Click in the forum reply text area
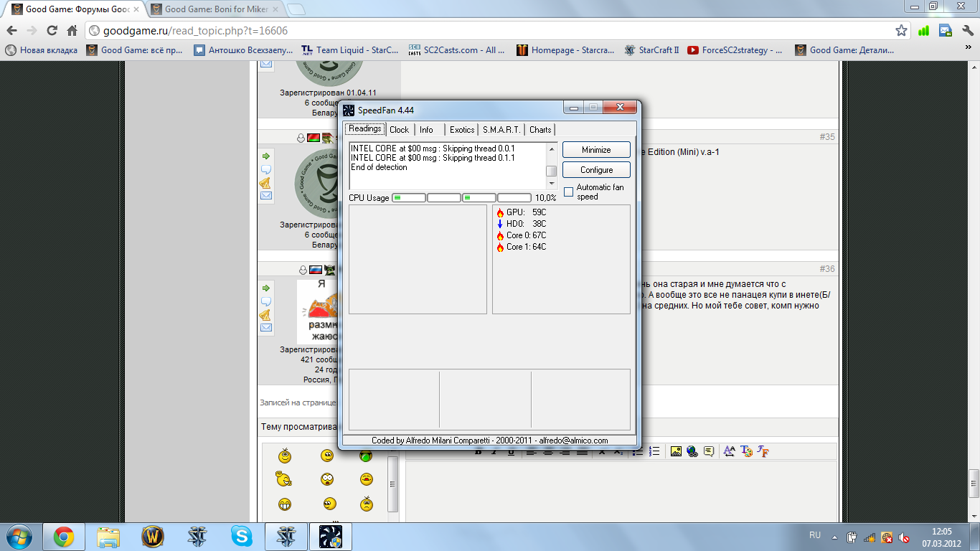The height and width of the screenshot is (551, 980). pyautogui.click(x=621, y=491)
